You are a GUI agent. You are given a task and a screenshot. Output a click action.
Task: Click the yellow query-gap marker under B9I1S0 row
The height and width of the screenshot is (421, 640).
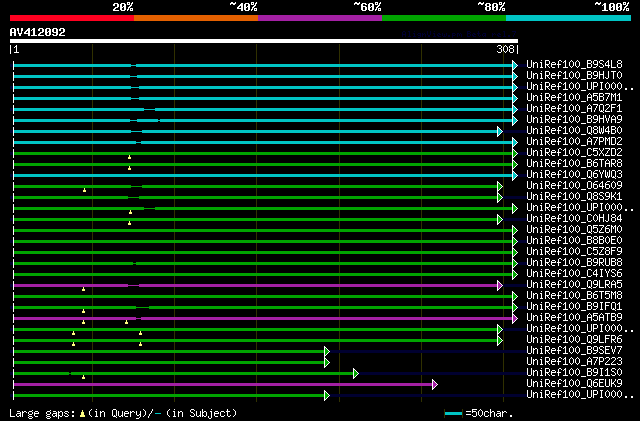pyautogui.click(x=83, y=377)
